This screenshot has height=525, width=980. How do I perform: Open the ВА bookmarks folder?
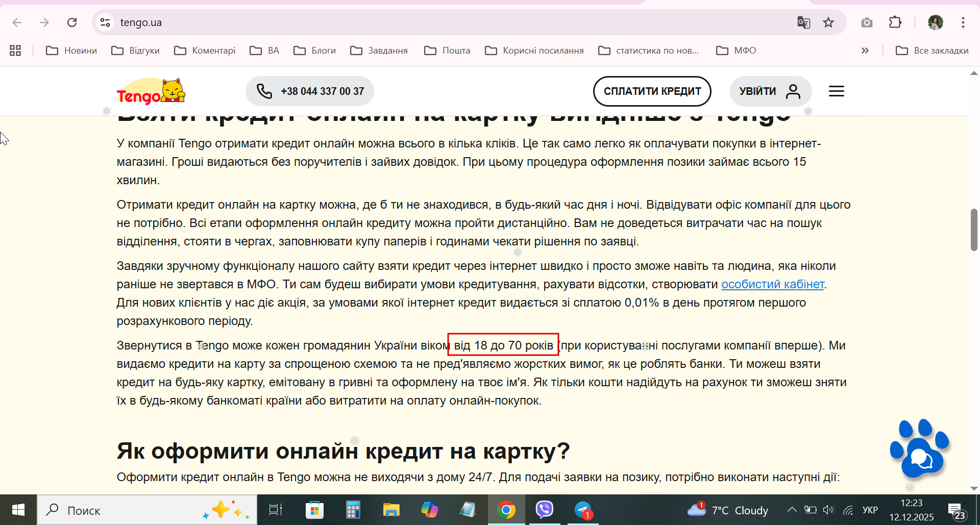(x=264, y=51)
